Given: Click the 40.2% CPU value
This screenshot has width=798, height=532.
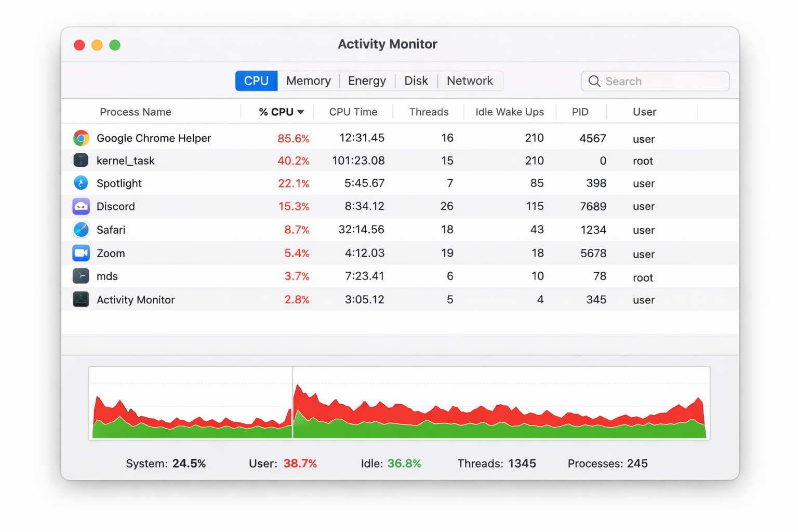Looking at the screenshot, I should click(294, 161).
